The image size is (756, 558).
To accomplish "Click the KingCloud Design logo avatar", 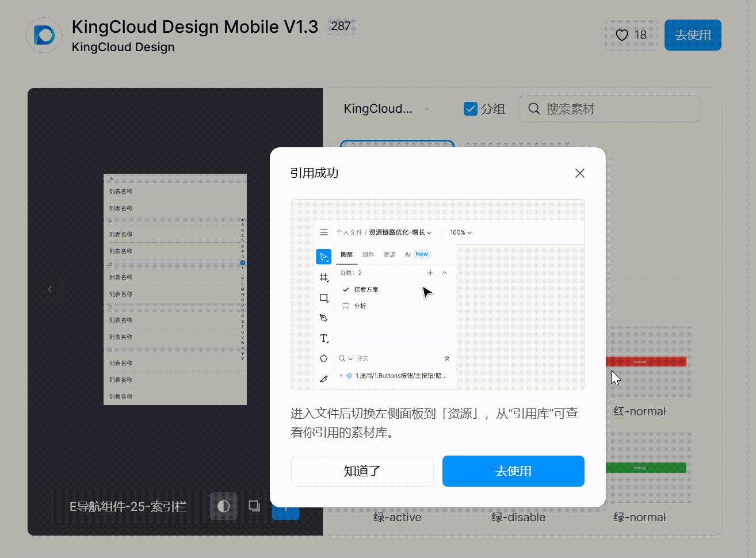I will point(44,35).
